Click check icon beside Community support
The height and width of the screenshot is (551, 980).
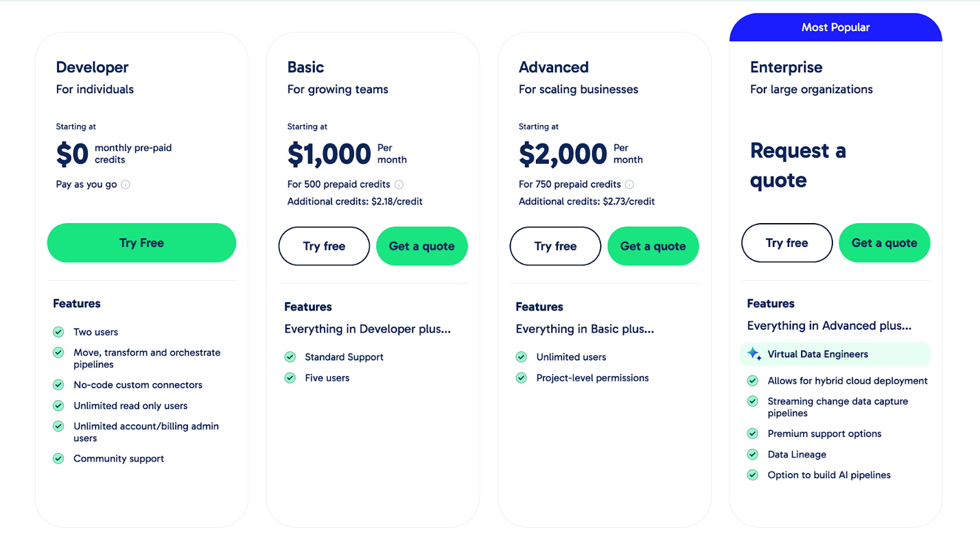(59, 458)
